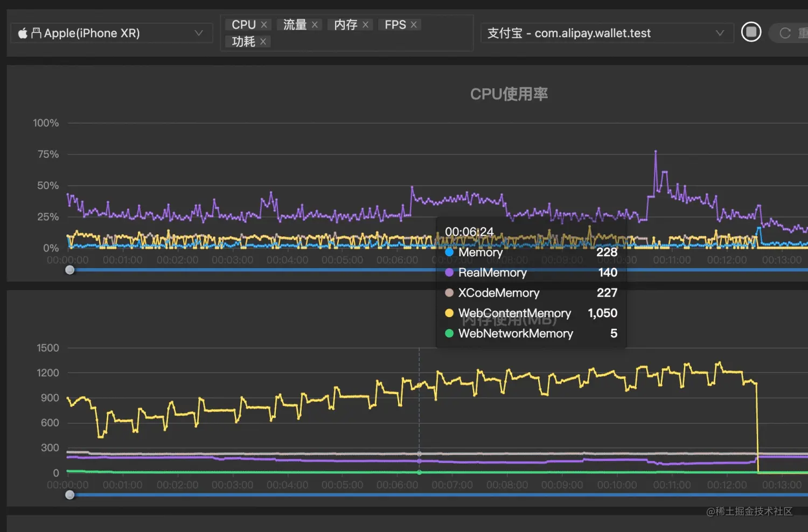Click the Memory entry in the tooltip
The width and height of the screenshot is (808, 532).
(x=531, y=252)
